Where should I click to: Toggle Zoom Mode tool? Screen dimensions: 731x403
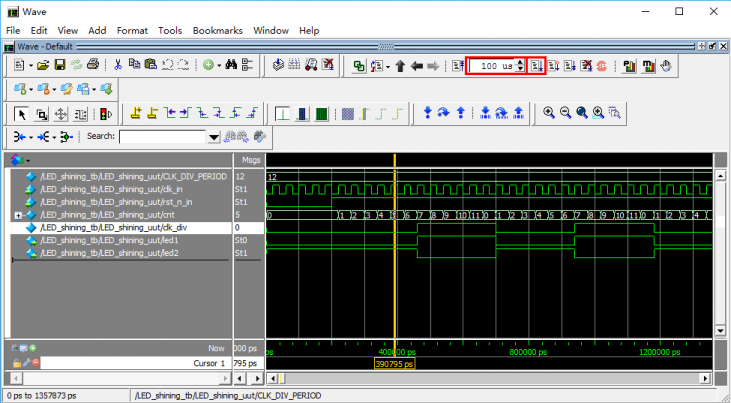41,114
